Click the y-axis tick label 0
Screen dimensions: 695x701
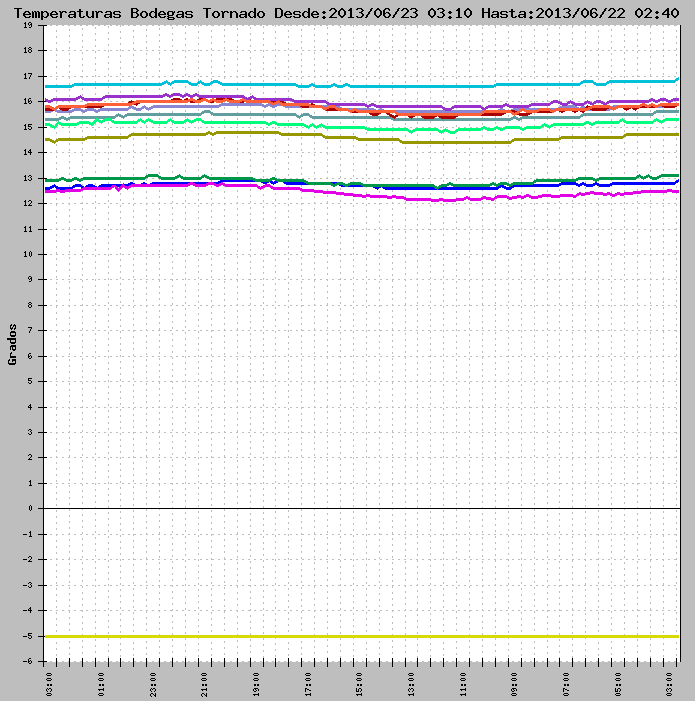point(30,509)
